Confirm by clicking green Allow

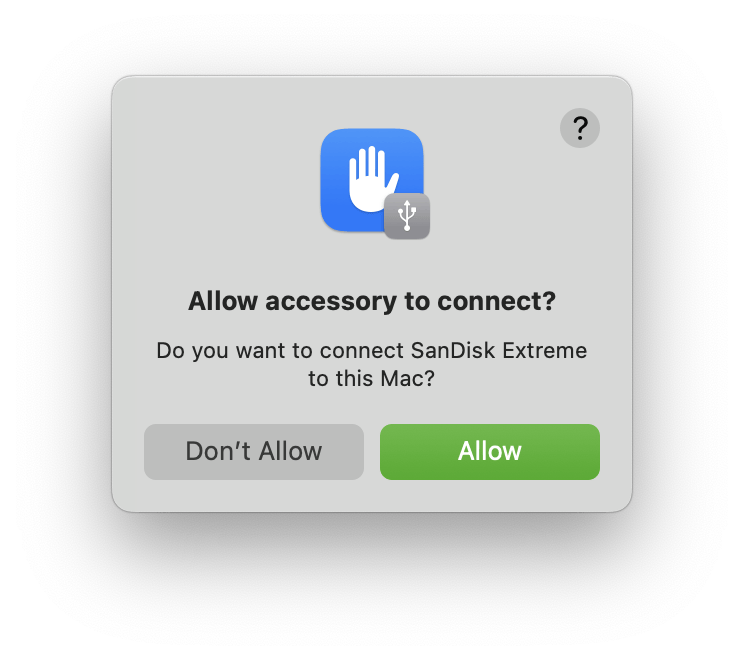(490, 452)
